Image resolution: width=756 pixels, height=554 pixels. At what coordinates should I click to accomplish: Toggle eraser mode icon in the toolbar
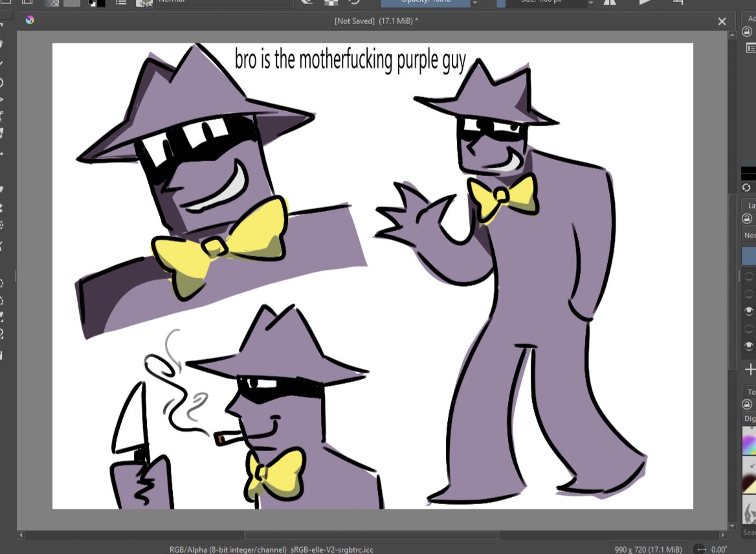click(x=306, y=3)
